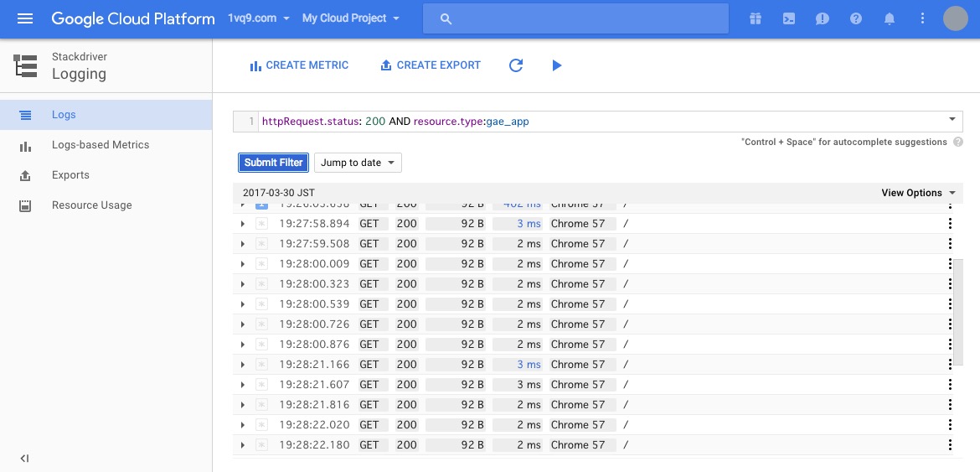Click severity icon of the 19:28:00.323 entry

[x=261, y=284]
